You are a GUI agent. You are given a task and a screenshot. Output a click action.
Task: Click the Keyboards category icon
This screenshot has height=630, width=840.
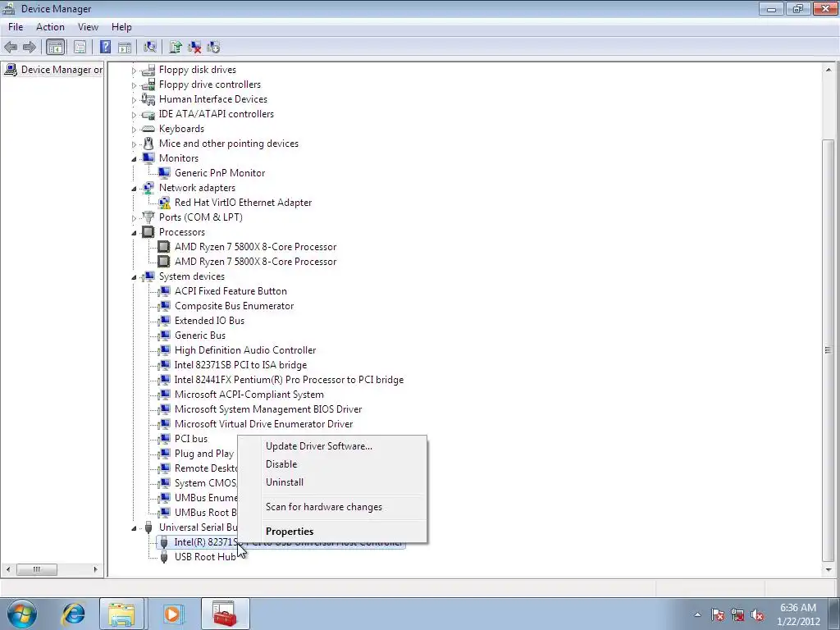[x=148, y=129]
